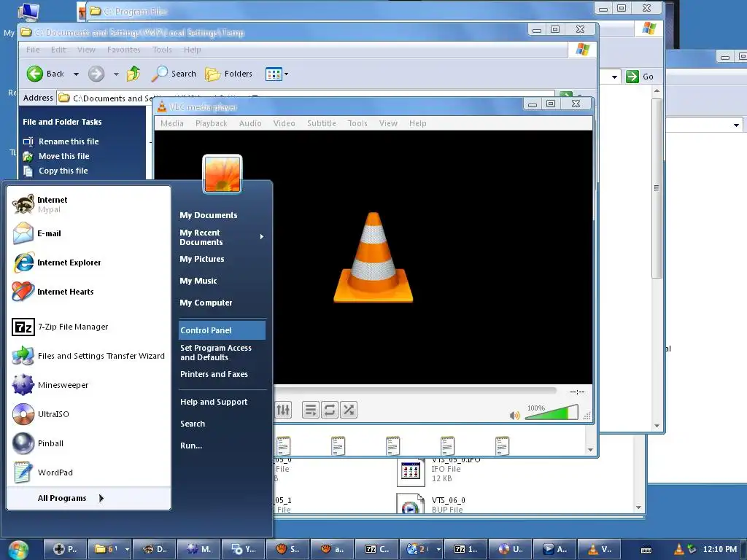Launch Pinball from Start menu

coord(88,443)
